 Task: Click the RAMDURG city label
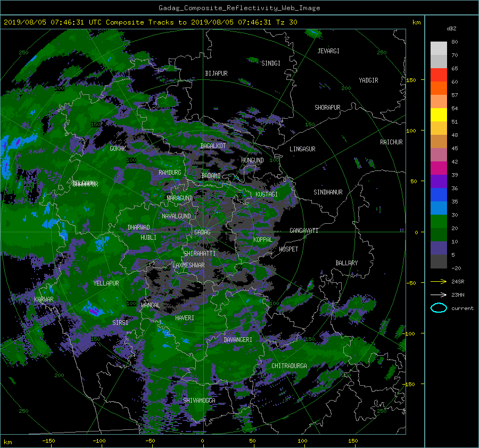170,173
